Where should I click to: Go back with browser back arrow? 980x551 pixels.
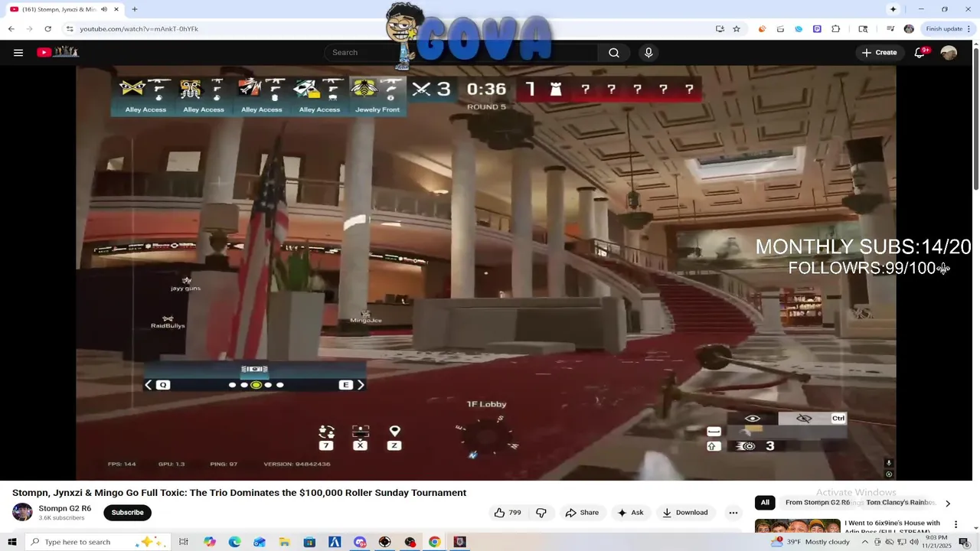pyautogui.click(x=11, y=29)
